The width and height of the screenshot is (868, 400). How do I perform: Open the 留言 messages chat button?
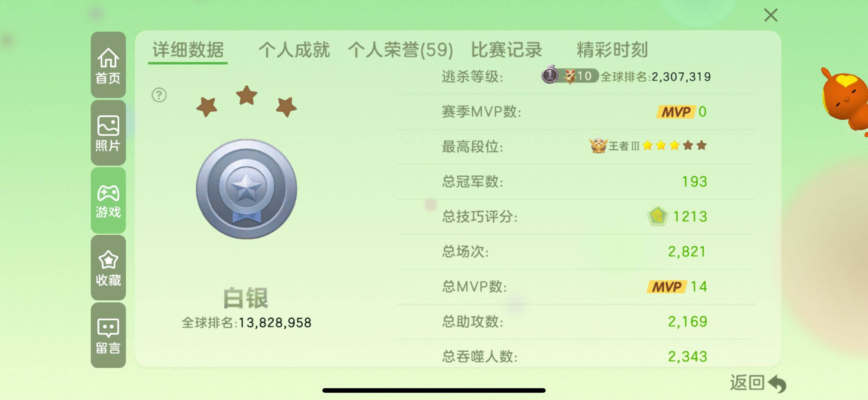pos(108,335)
